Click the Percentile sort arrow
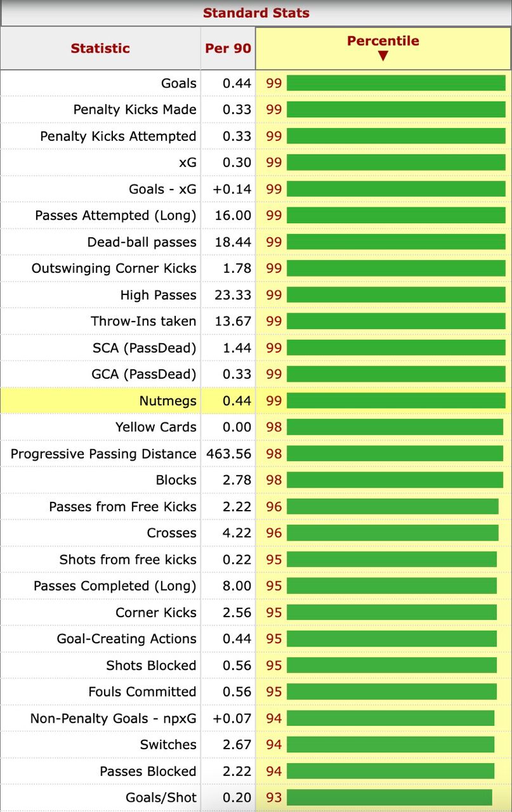512x812 pixels. pyautogui.click(x=383, y=56)
